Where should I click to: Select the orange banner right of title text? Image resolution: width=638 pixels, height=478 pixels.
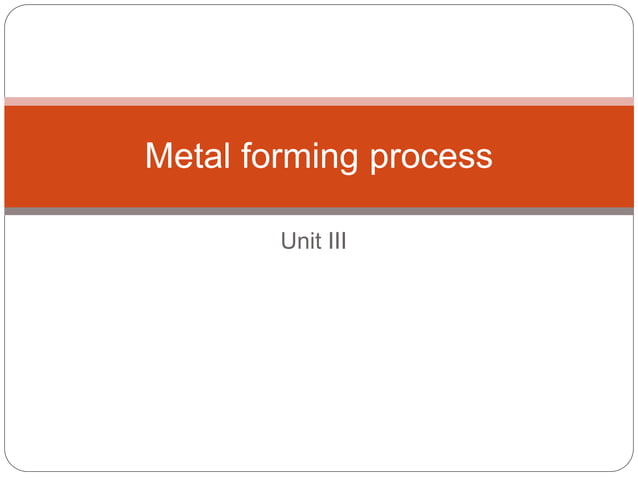click(x=564, y=157)
